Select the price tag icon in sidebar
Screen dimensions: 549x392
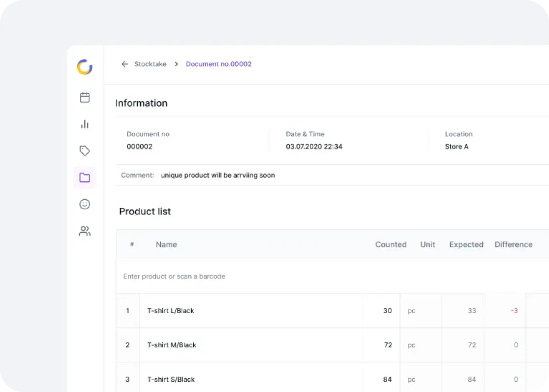(x=85, y=151)
